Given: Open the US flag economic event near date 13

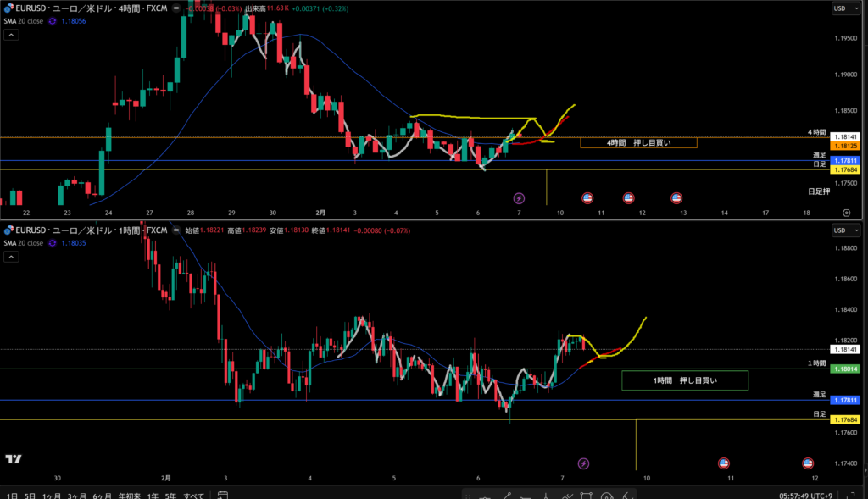Looking at the screenshot, I should pyautogui.click(x=676, y=198).
